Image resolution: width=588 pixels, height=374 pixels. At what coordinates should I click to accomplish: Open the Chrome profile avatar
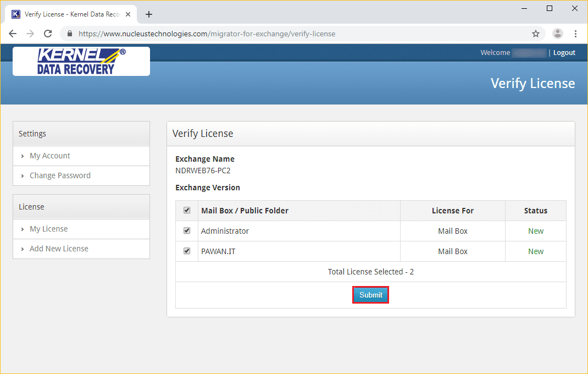(558, 34)
